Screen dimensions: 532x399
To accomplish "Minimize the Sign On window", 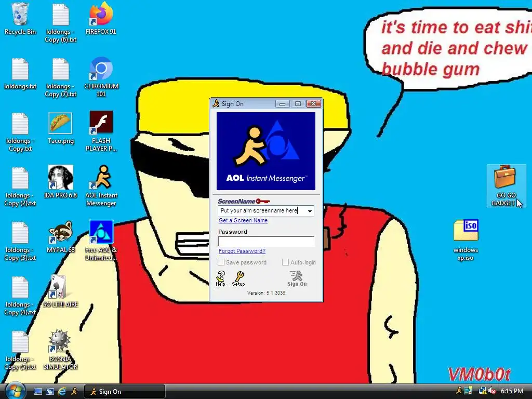I will pos(282,104).
